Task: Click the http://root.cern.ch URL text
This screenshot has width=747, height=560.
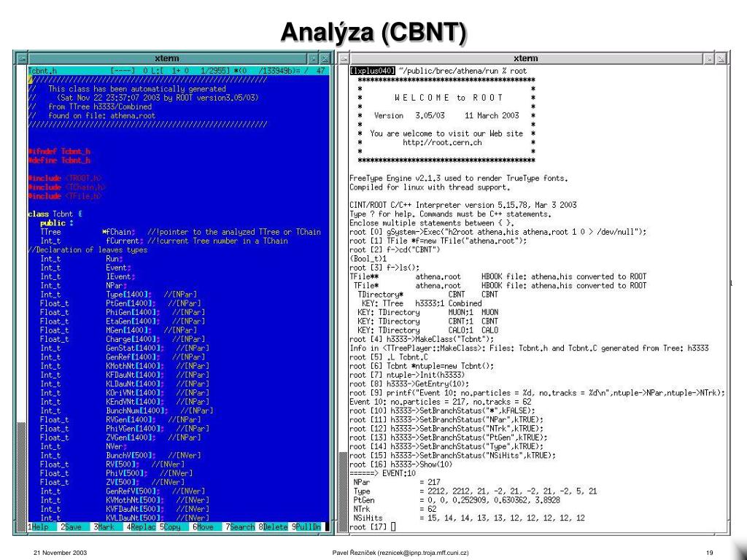Action: point(442,142)
